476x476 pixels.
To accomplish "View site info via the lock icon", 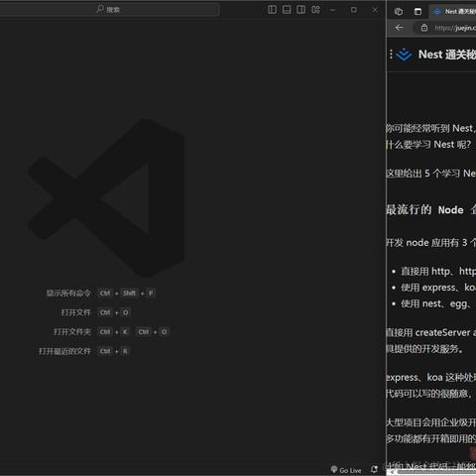I will pyautogui.click(x=424, y=28).
